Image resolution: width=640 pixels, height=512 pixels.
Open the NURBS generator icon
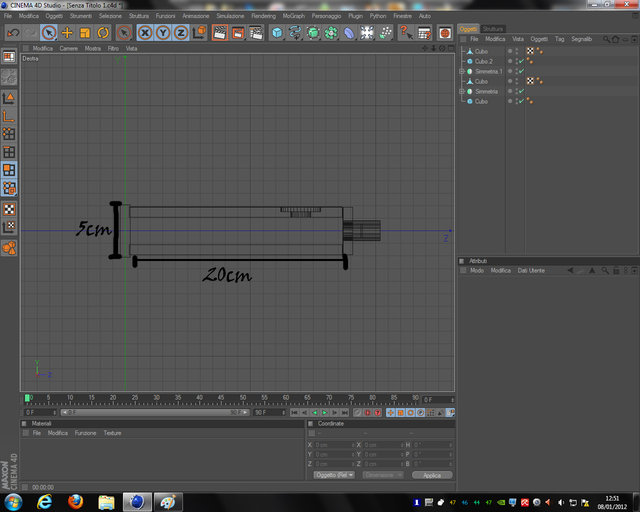[313, 33]
